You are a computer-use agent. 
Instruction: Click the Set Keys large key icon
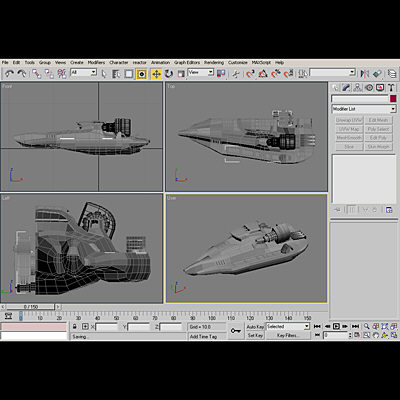click(x=236, y=331)
